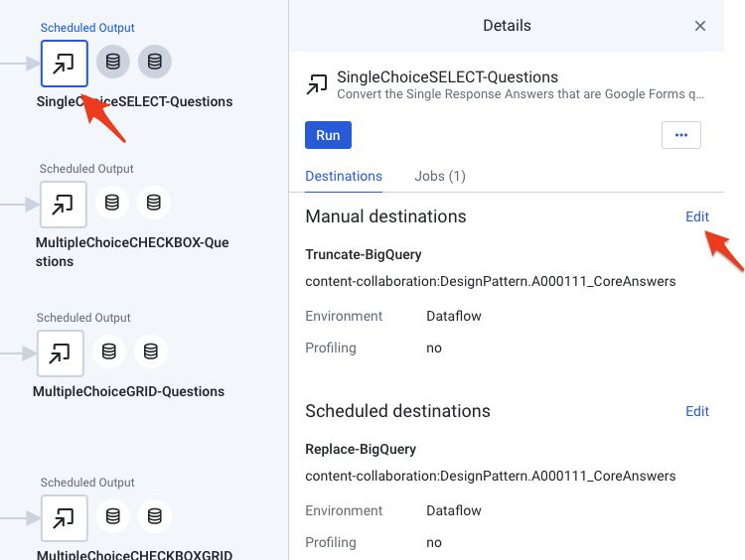Close the Details panel

[x=700, y=26]
